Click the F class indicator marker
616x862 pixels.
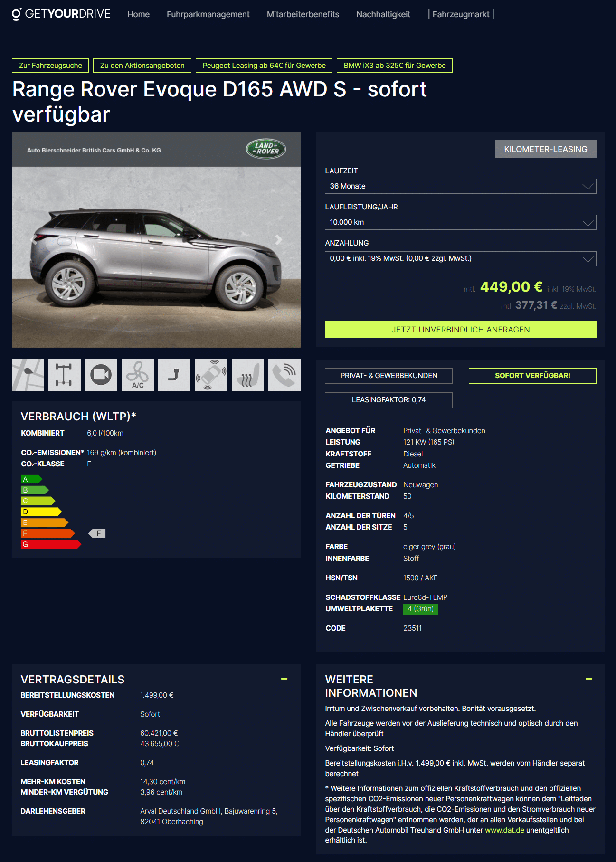97,533
